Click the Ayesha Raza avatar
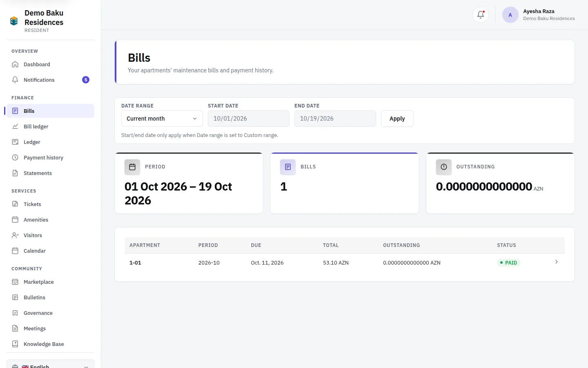Viewport: 588px width, 368px height. click(x=510, y=15)
